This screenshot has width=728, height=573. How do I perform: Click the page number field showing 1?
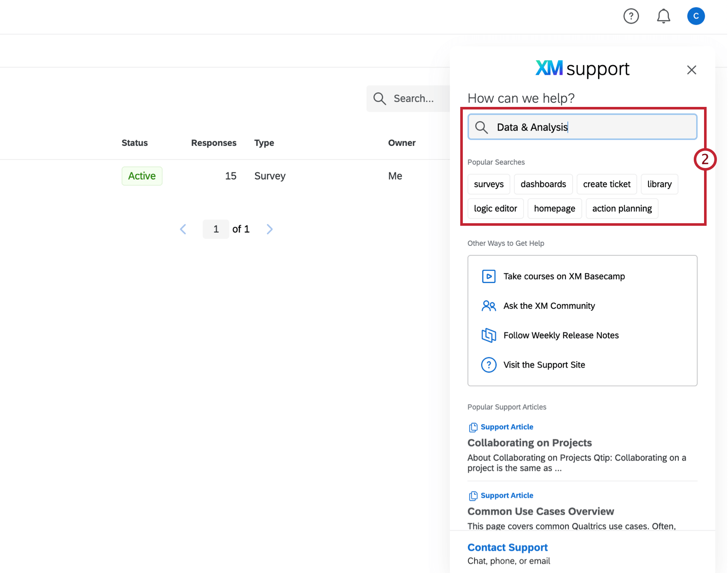click(x=216, y=229)
